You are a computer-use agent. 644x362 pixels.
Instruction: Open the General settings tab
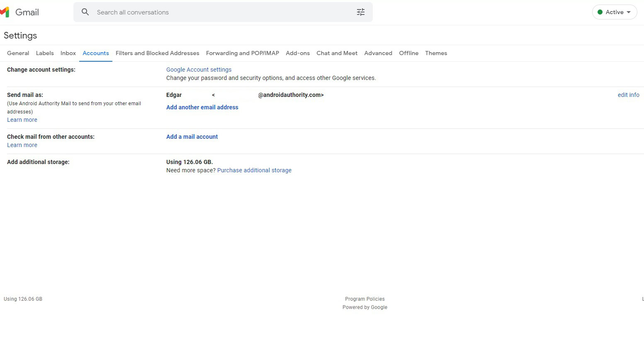click(18, 53)
